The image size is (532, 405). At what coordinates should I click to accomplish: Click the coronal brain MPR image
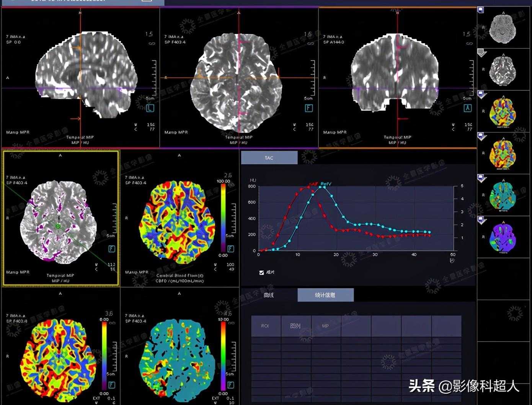pyautogui.click(x=395, y=73)
